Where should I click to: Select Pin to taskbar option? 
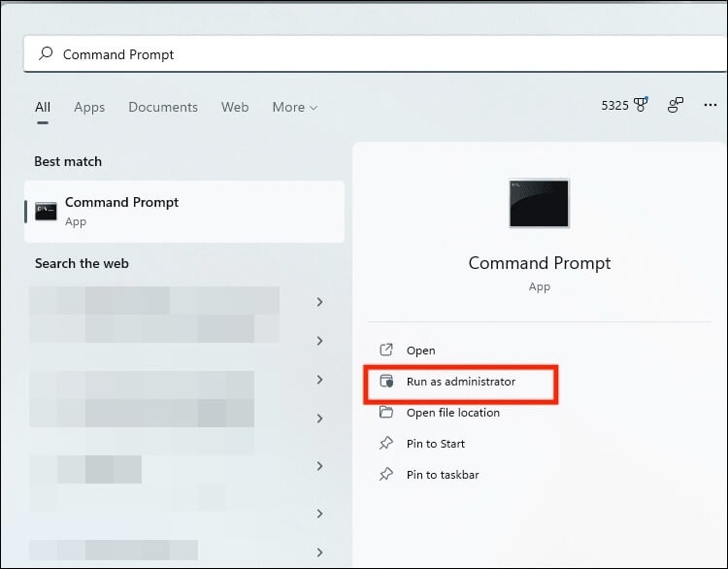(x=442, y=475)
